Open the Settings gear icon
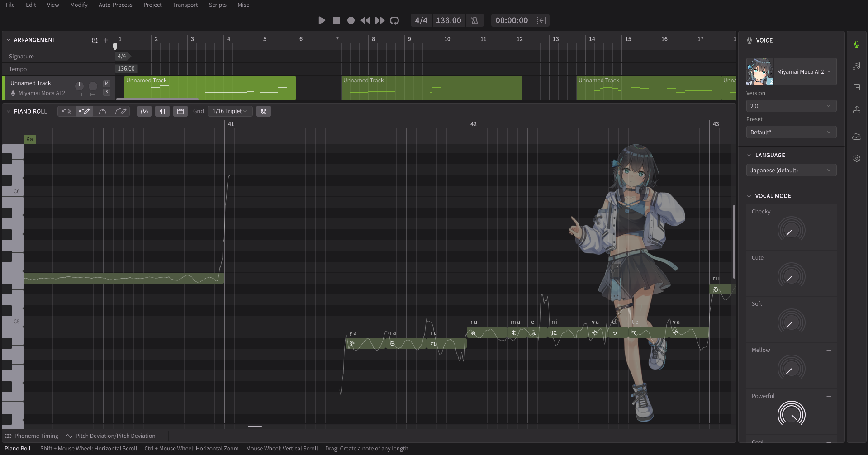Viewport: 868px width, 455px height. [856, 158]
